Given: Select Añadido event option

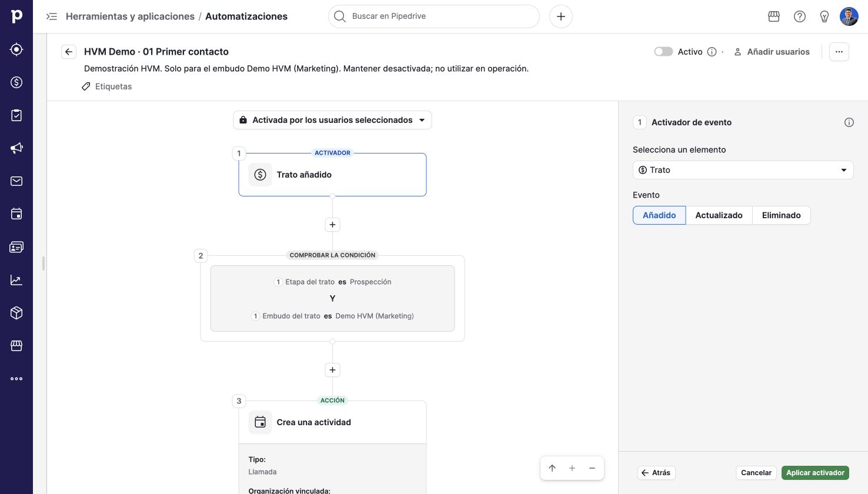Looking at the screenshot, I should pyautogui.click(x=659, y=215).
